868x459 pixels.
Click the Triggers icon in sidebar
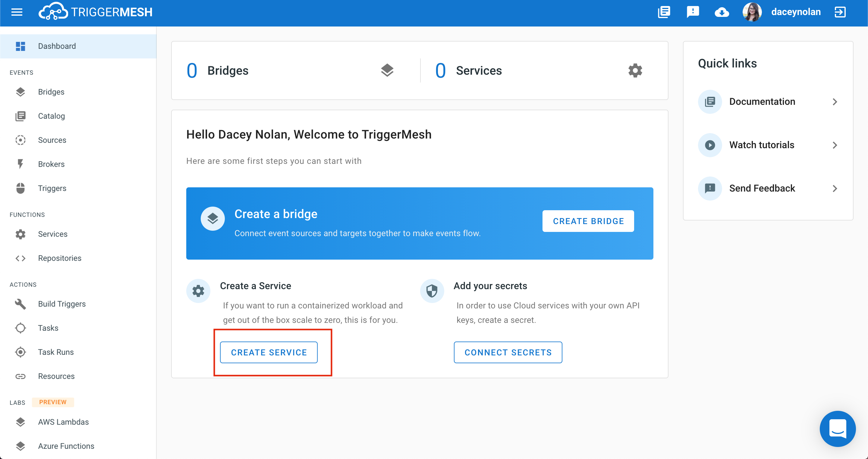pos(21,187)
